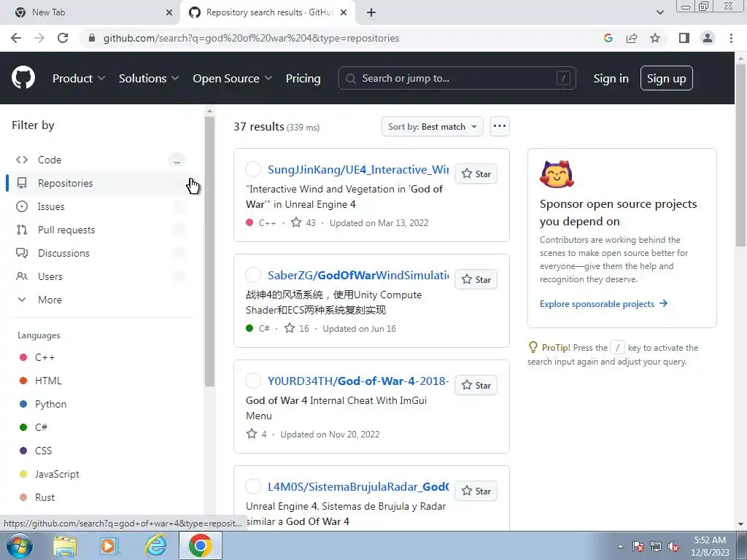The image size is (747, 560).
Task: Expand the Open Source menu
Action: (233, 78)
